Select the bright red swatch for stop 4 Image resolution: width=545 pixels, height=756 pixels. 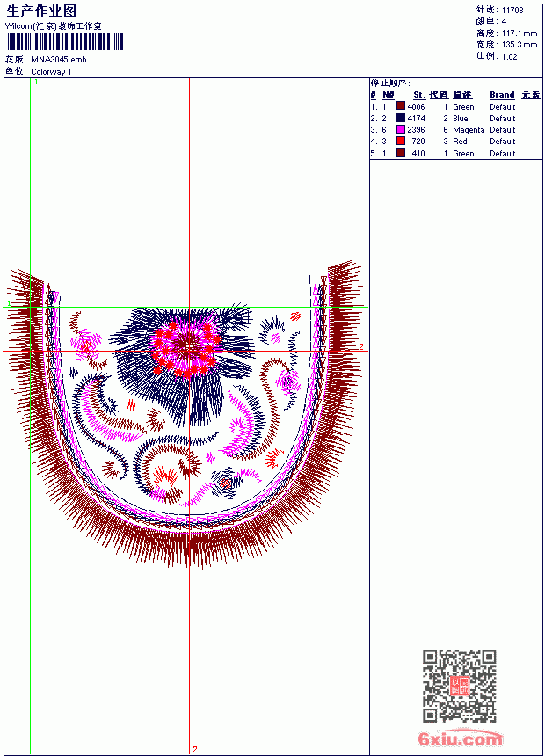point(400,141)
